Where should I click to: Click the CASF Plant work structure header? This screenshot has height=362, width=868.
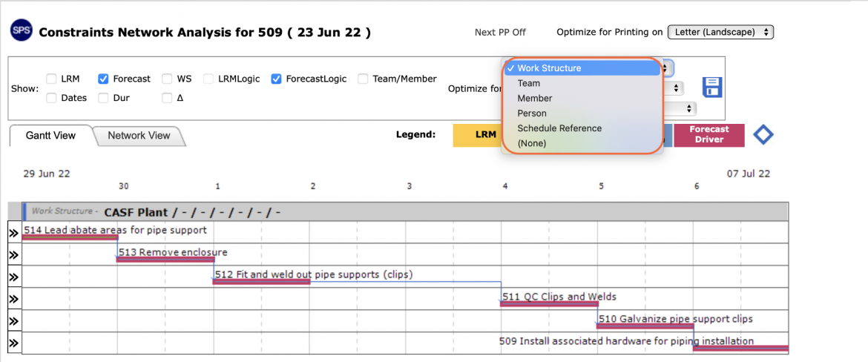[x=404, y=211]
